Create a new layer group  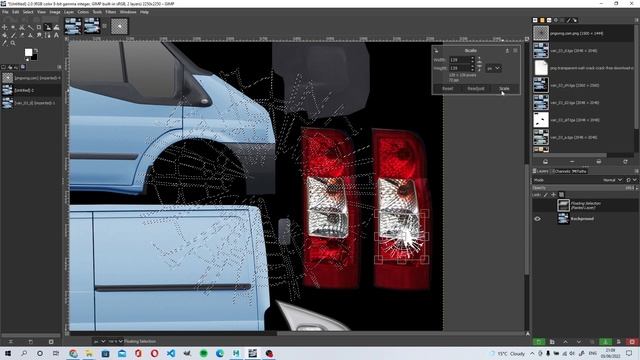point(552,342)
